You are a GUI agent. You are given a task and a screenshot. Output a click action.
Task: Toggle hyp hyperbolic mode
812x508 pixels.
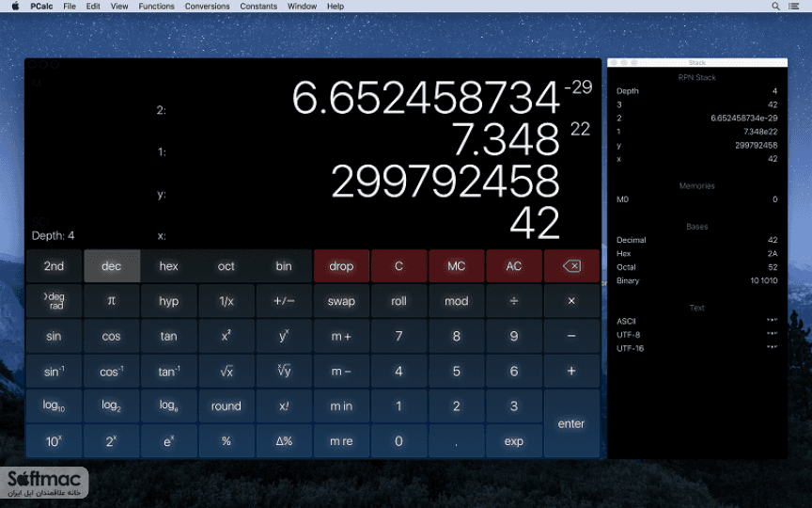click(x=169, y=301)
